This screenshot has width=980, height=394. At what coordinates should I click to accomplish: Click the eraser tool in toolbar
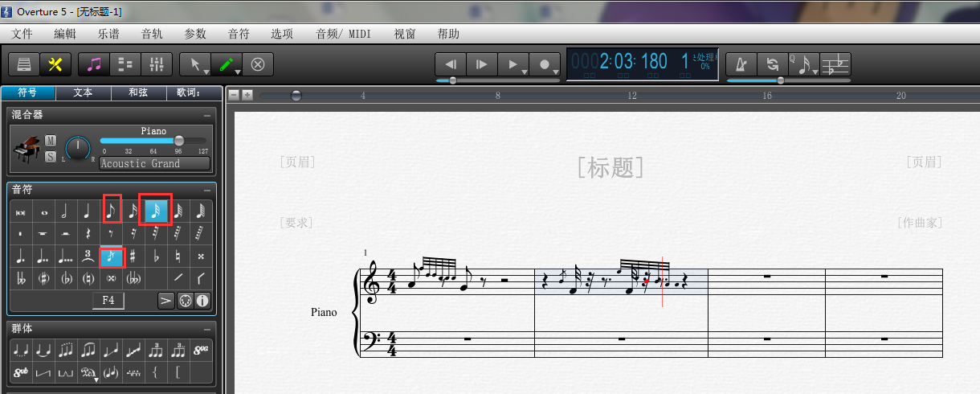[x=258, y=64]
